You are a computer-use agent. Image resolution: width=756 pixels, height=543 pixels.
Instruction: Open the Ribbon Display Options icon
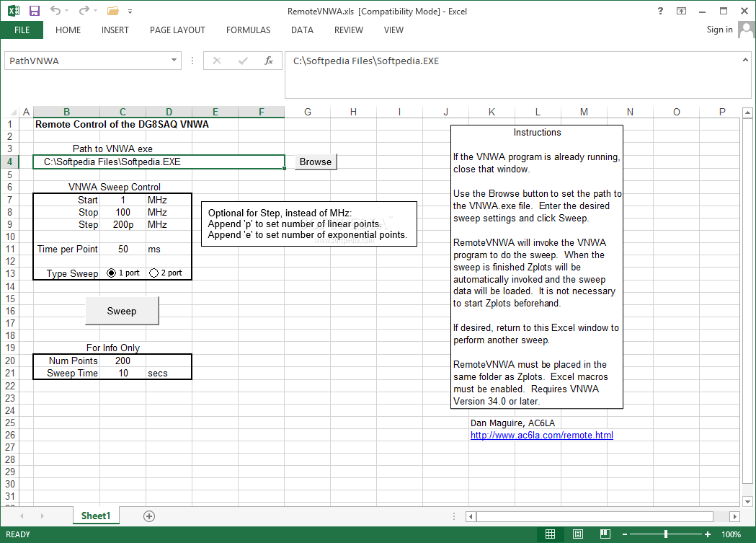tap(681, 11)
